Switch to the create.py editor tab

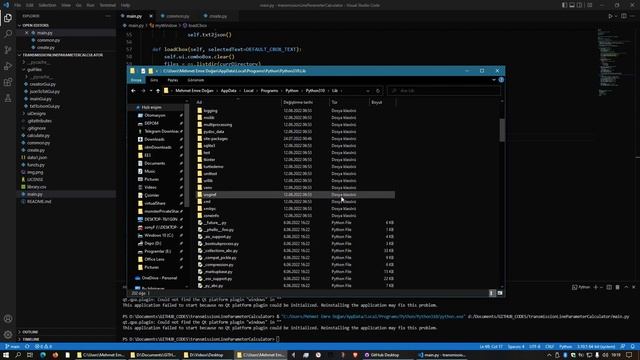click(218, 16)
